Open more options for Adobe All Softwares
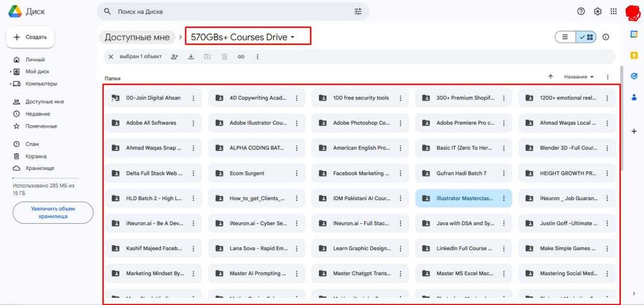 193,123
